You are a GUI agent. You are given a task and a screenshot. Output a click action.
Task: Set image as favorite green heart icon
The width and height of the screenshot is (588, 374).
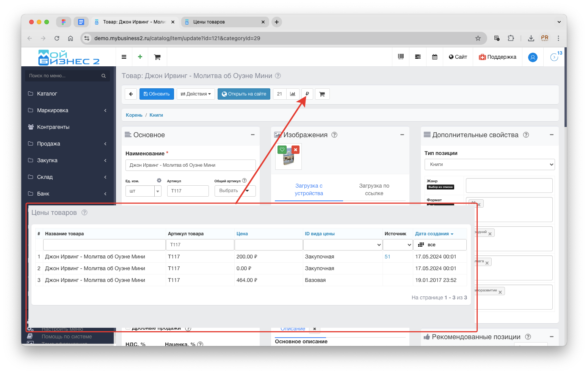[282, 150]
